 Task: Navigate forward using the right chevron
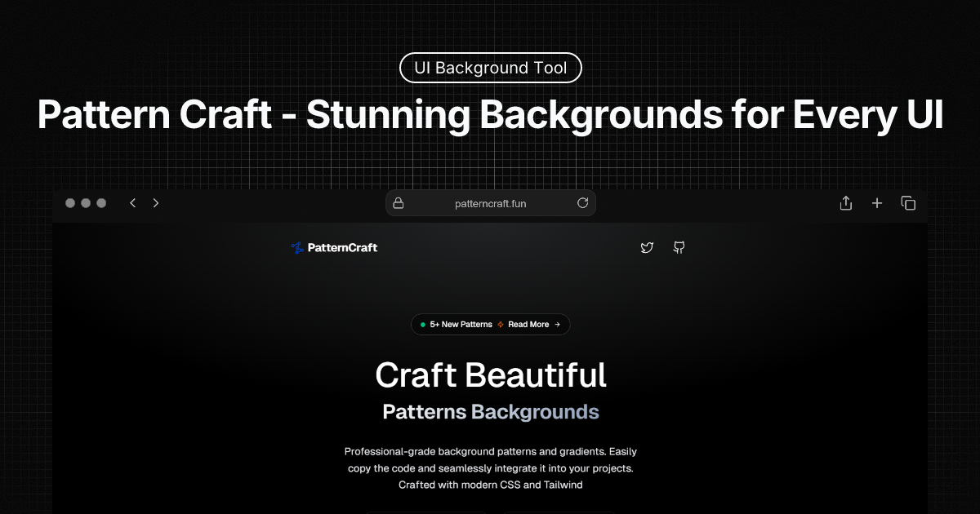click(x=155, y=202)
